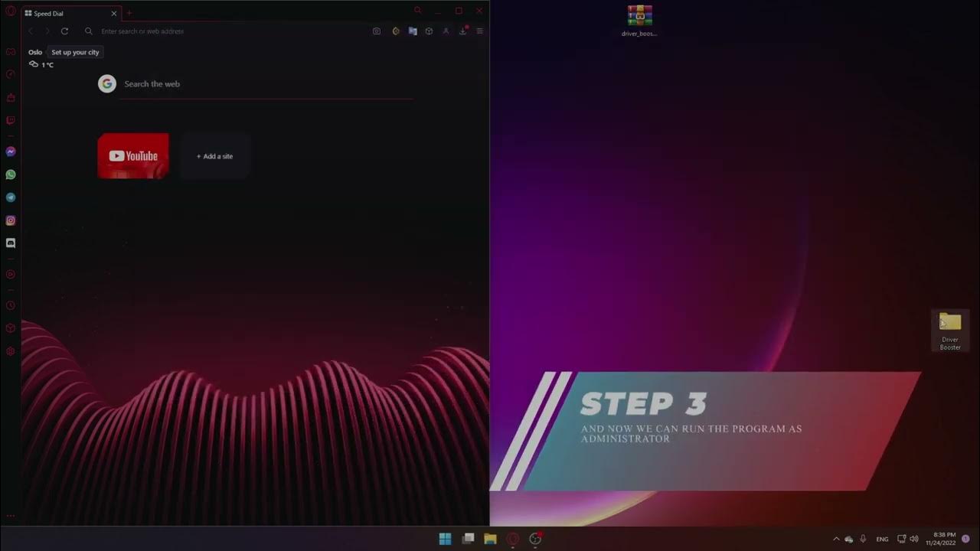Viewport: 980px width, 551px height.
Task: Click ENG language indicator in taskbar
Action: pyautogui.click(x=883, y=539)
